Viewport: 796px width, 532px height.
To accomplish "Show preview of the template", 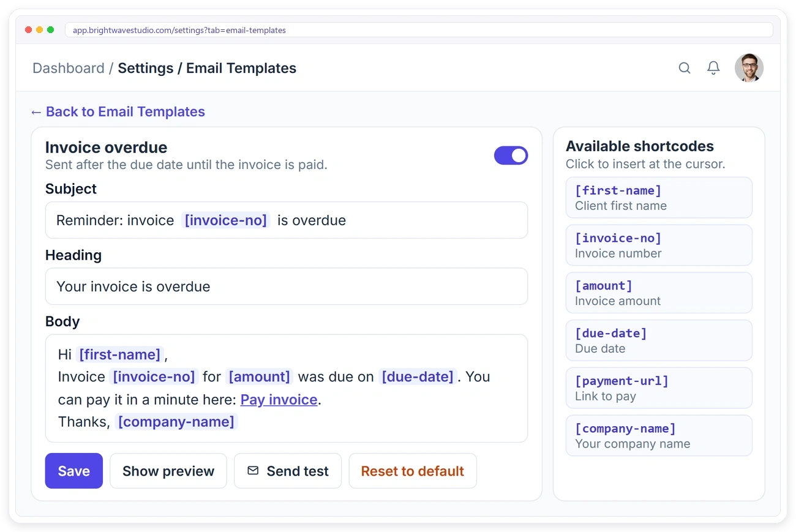I will click(x=168, y=471).
